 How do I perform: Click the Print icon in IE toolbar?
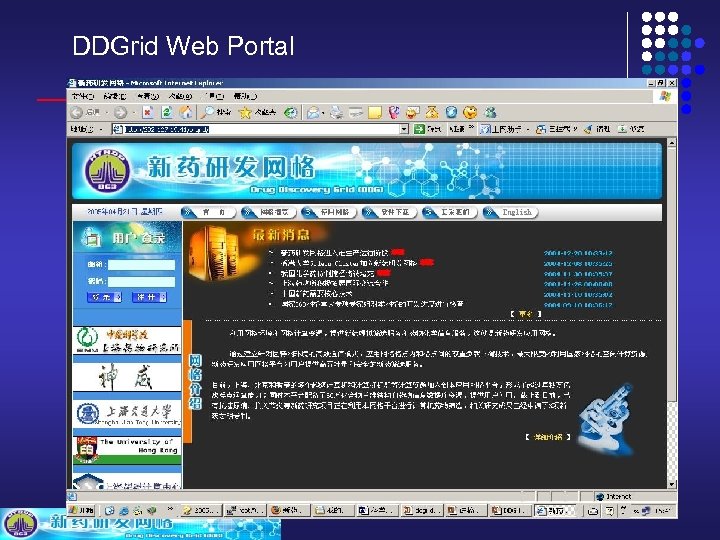[337, 112]
